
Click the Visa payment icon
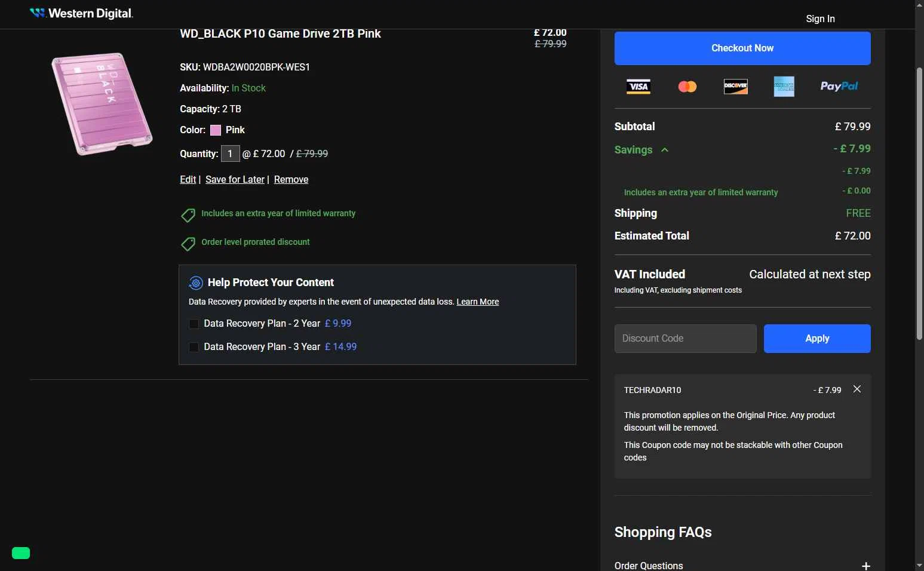(638, 87)
